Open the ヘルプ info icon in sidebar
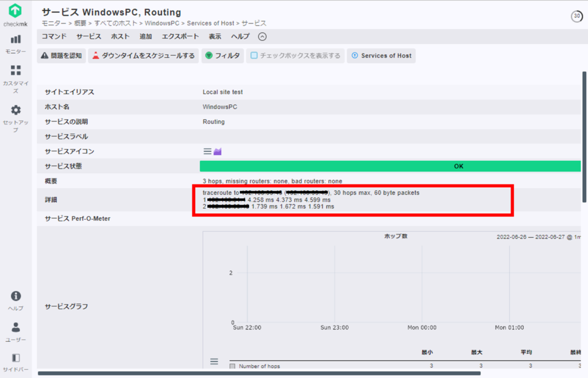The image size is (588, 378). (16, 301)
